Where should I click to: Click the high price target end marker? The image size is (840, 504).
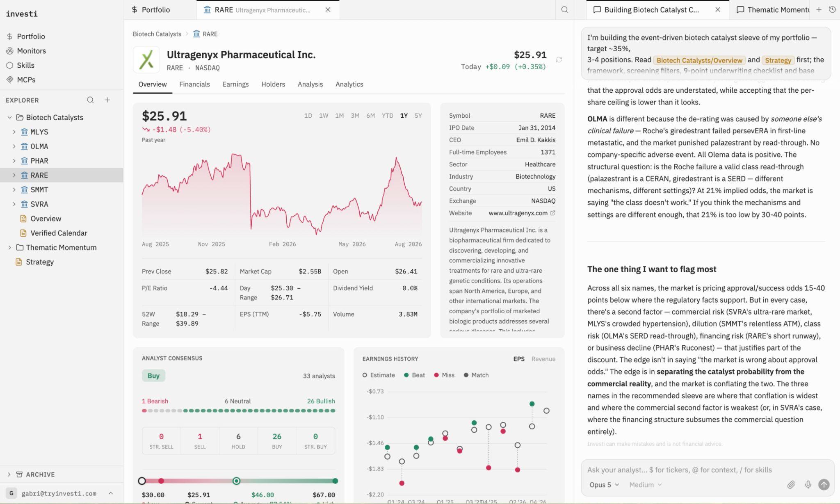[x=335, y=481]
